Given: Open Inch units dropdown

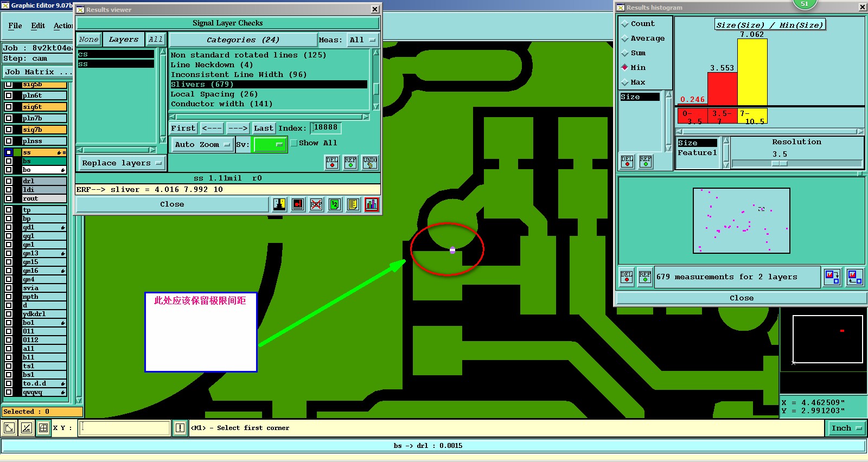Looking at the screenshot, I should tap(846, 428).
